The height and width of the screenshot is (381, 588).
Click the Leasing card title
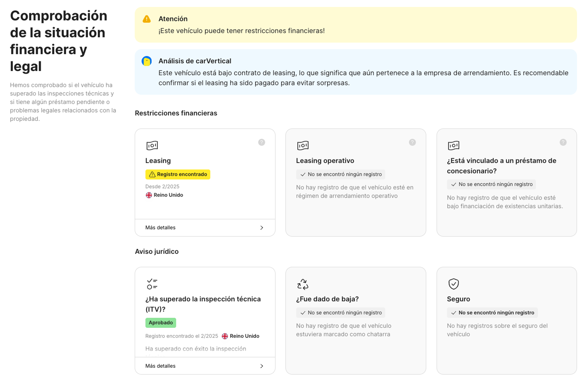point(158,161)
